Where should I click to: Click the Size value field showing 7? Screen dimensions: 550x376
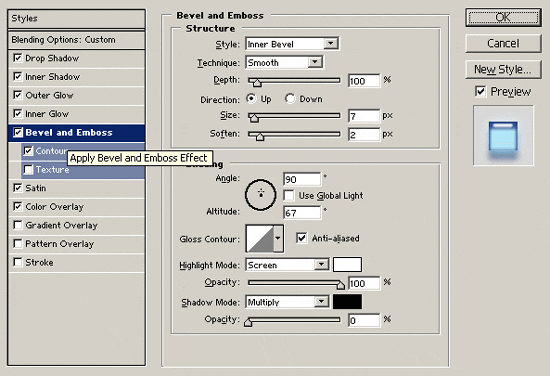364,116
